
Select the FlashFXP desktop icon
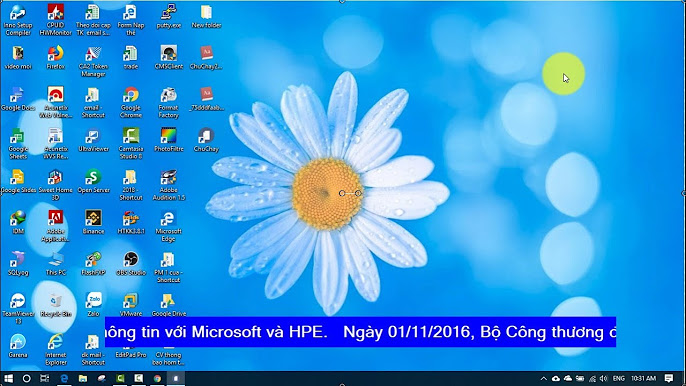93,263
